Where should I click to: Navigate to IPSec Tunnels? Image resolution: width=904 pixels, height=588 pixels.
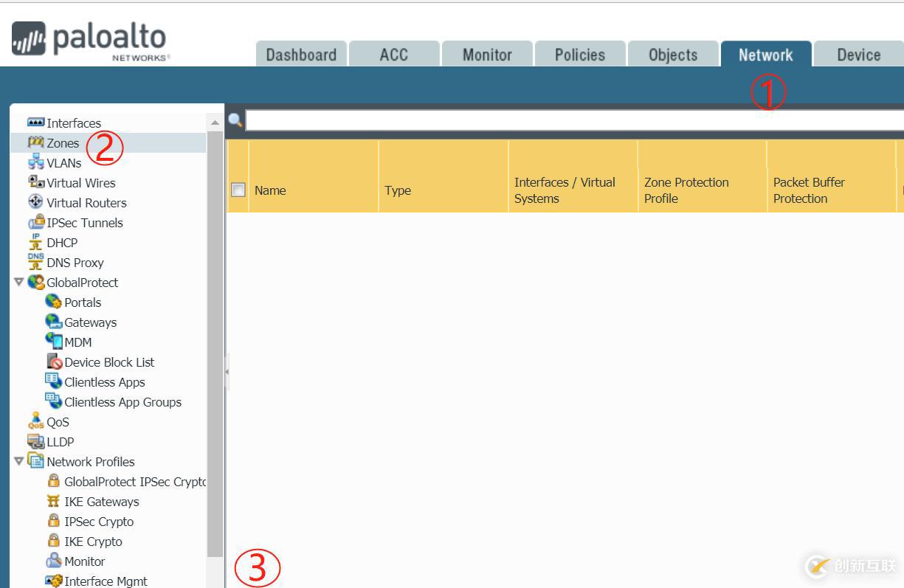85,223
